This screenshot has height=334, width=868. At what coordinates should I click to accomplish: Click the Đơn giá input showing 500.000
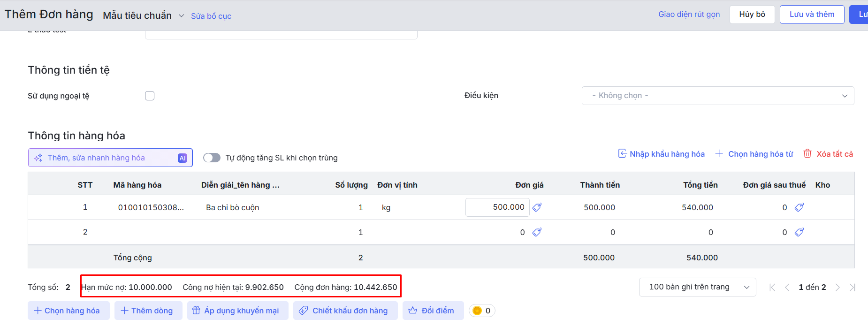(497, 207)
